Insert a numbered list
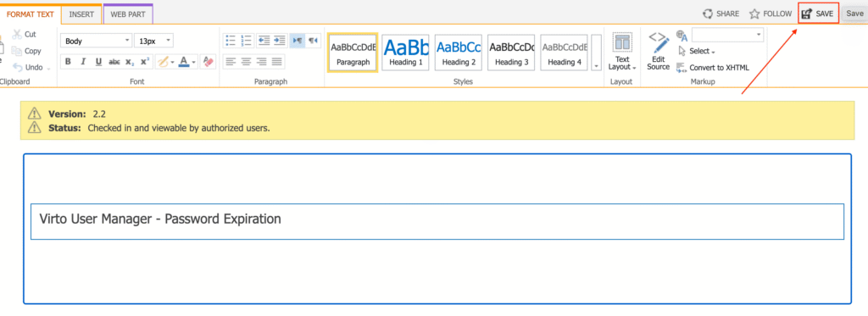The image size is (868, 316). pyautogui.click(x=247, y=41)
